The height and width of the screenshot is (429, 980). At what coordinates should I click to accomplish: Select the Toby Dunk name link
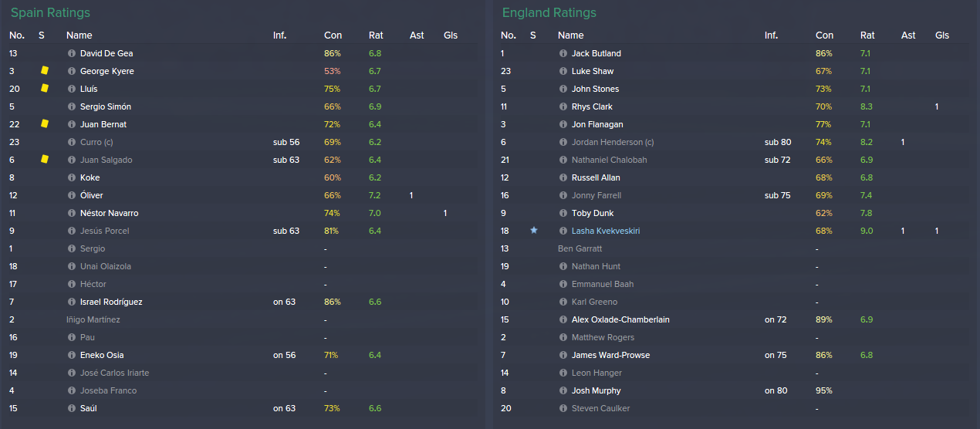(x=593, y=214)
